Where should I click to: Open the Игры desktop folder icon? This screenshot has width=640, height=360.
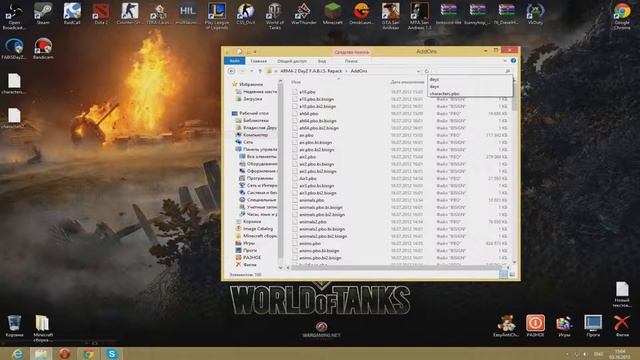[x=564, y=325]
